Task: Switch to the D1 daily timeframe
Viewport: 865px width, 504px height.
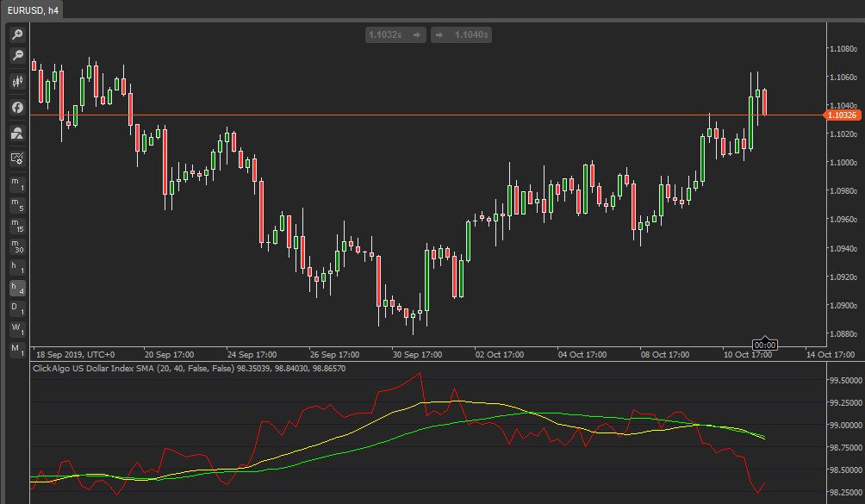Action: (16, 306)
